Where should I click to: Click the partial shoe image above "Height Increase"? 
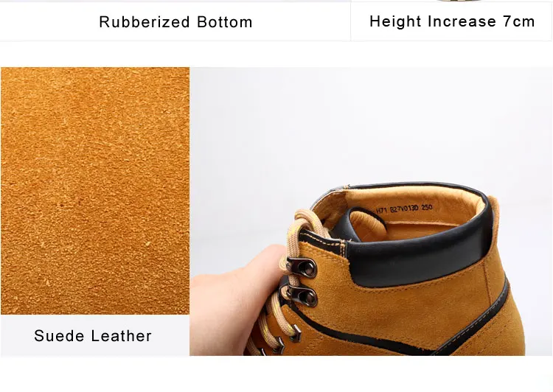459,1
